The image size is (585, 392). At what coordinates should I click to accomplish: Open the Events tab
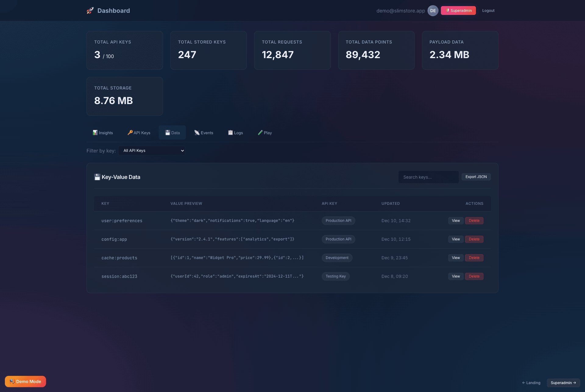204,133
